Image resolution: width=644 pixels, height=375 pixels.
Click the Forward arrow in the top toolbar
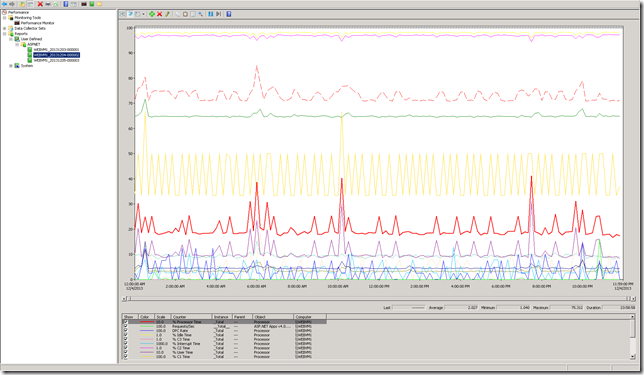pyautogui.click(x=12, y=4)
